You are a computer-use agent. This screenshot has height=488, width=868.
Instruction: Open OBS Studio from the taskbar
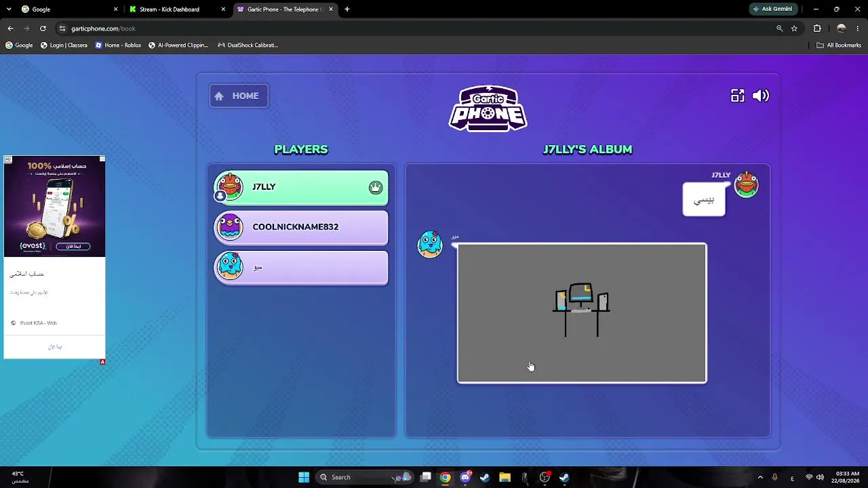click(x=545, y=477)
